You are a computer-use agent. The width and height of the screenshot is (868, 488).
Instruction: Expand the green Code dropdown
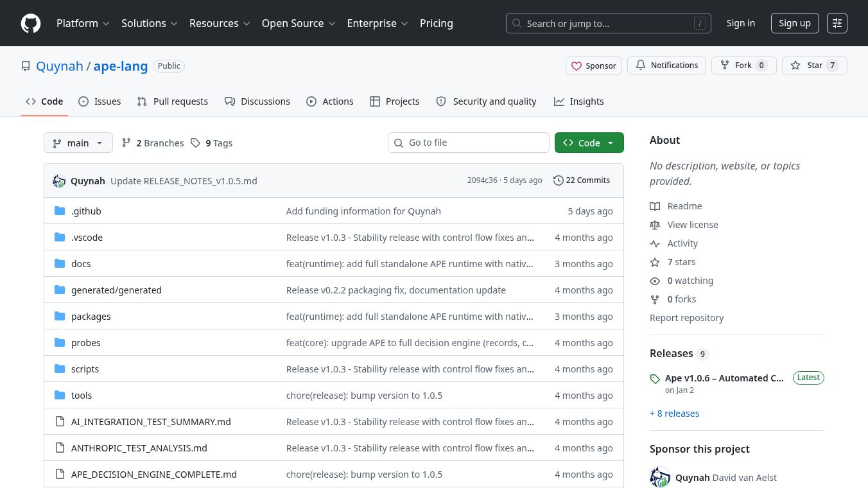coord(589,143)
